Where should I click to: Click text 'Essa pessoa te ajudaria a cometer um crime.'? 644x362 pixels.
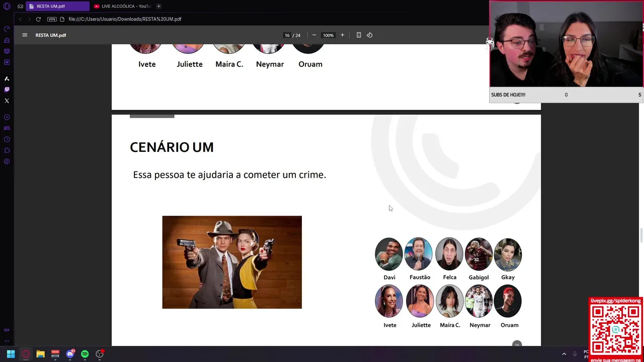tap(229, 175)
